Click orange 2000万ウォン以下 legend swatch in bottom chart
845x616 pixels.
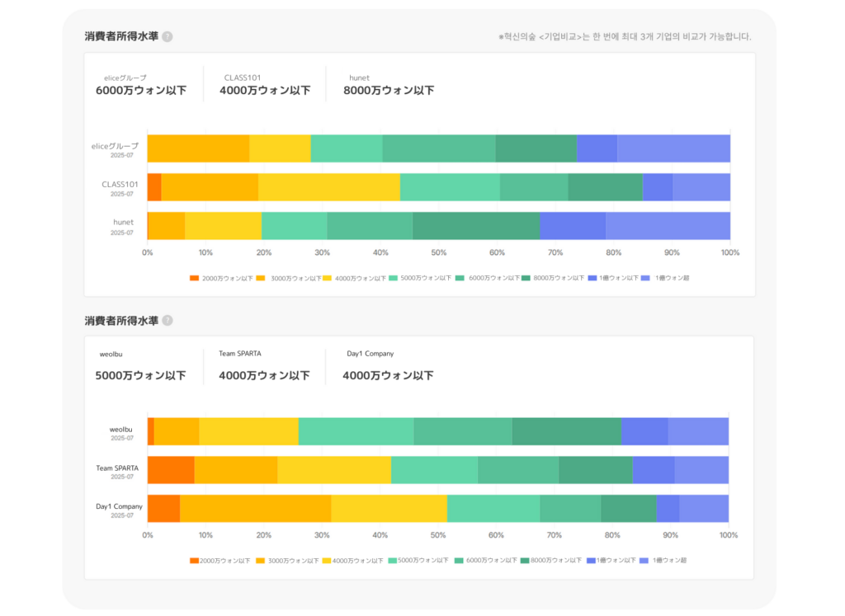point(195,561)
